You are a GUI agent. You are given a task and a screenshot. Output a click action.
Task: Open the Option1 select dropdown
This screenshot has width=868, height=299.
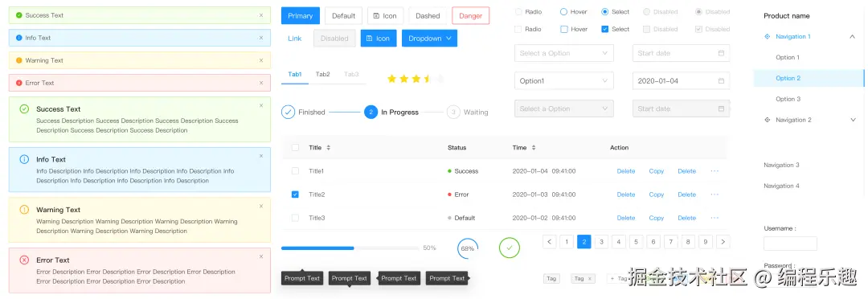pyautogui.click(x=564, y=81)
